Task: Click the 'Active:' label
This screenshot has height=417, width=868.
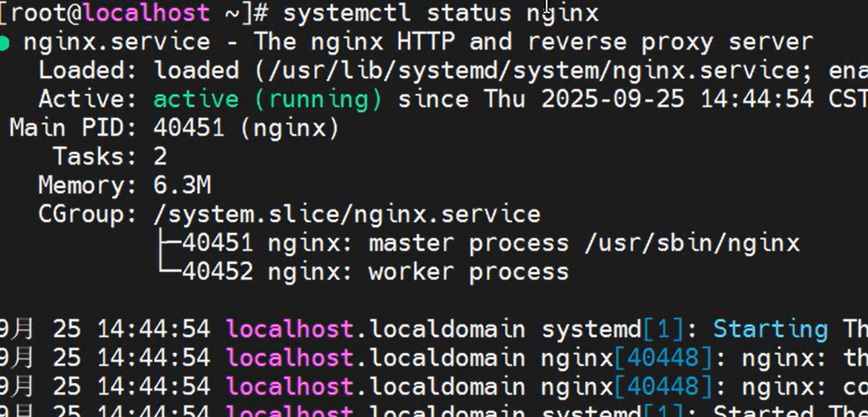Action: pos(88,99)
